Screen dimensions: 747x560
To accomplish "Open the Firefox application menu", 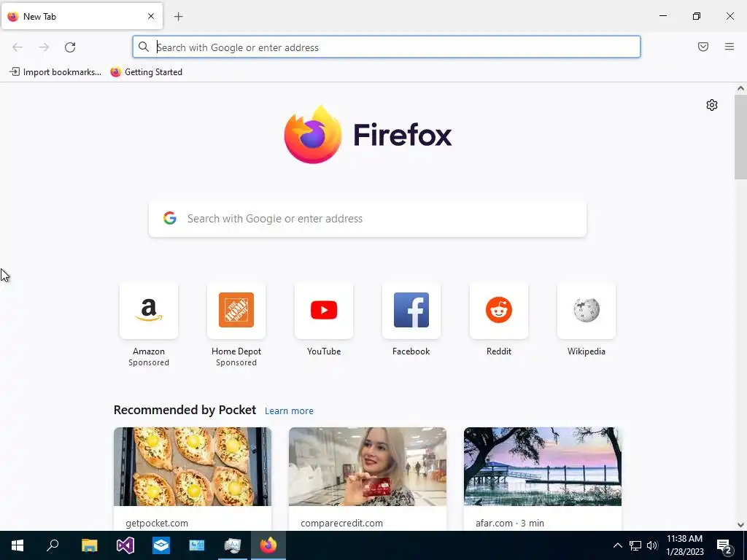I will click(x=729, y=47).
